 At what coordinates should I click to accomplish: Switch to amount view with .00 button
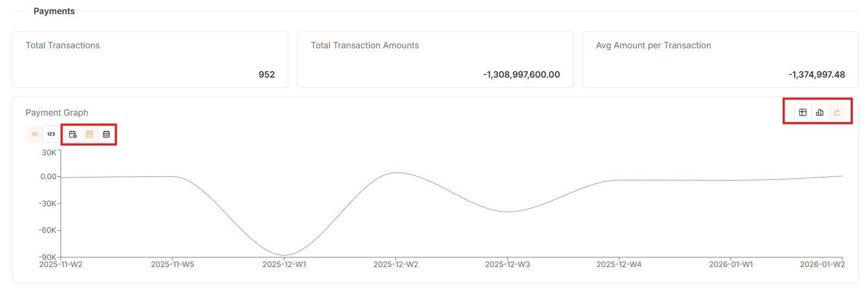click(34, 134)
